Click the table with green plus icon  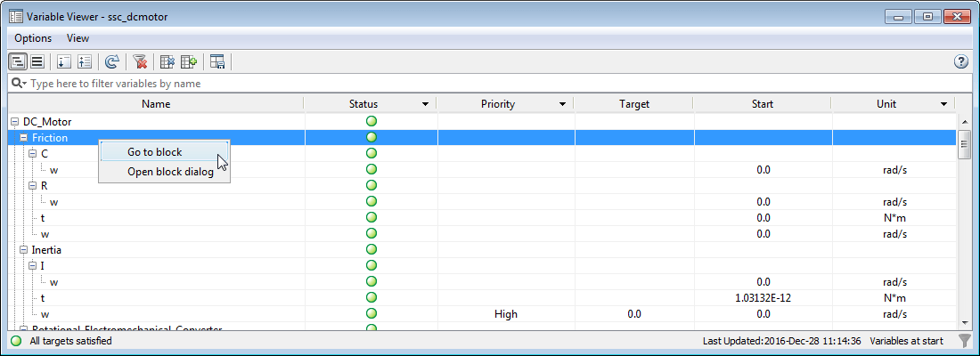[x=189, y=61]
